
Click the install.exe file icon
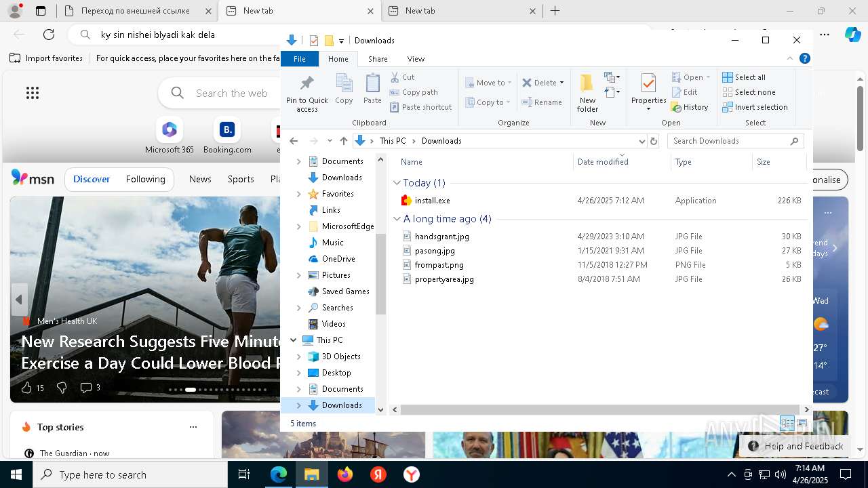pos(406,201)
